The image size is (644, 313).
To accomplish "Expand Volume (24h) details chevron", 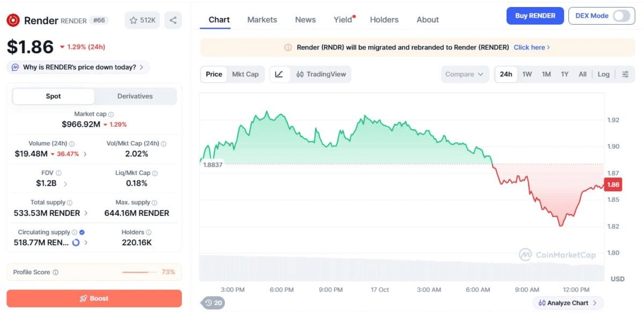I will pyautogui.click(x=85, y=154).
